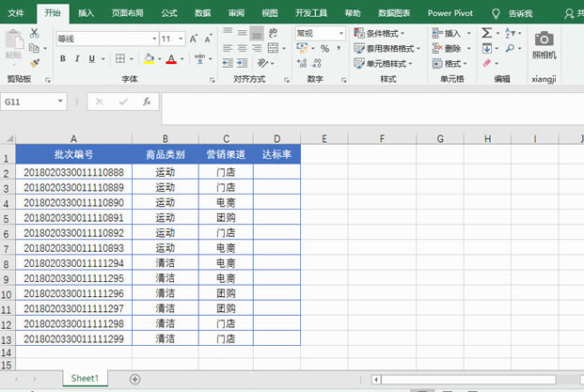Toggle bold formatting
The width and height of the screenshot is (584, 392).
pos(63,59)
